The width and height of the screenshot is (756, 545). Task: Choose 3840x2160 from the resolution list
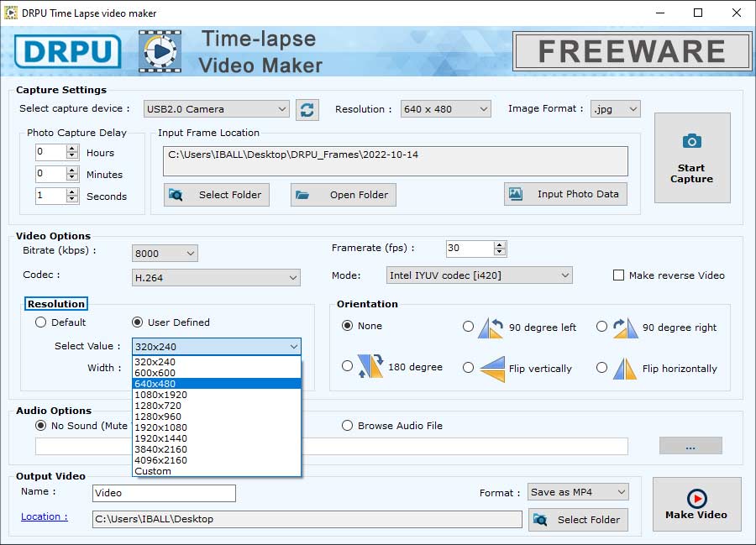(x=217, y=449)
